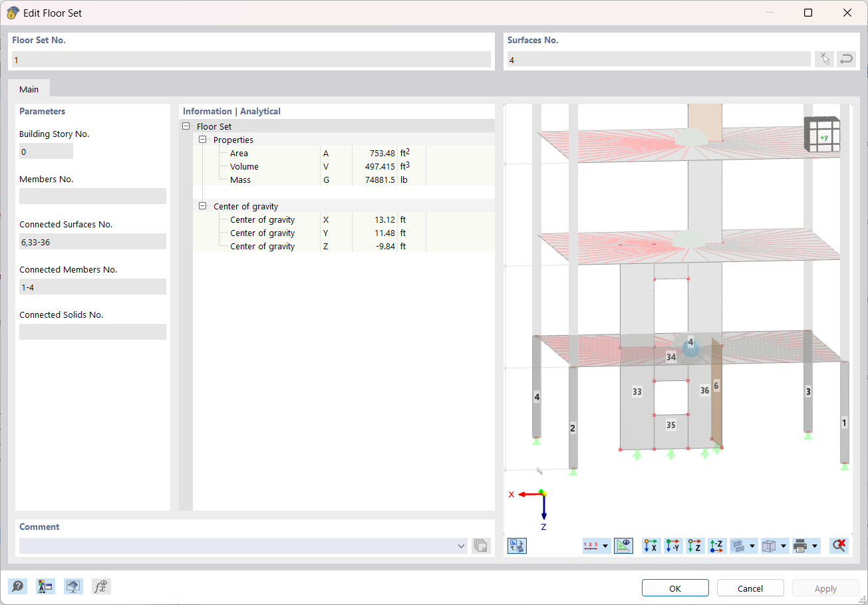
Task: Click the Floor Set No. field
Action: (x=251, y=60)
